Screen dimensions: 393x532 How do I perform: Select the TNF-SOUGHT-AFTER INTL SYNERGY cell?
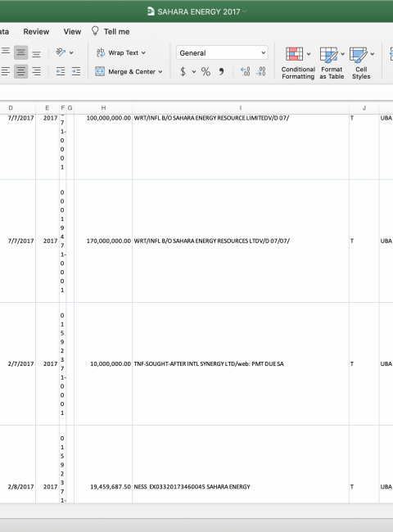(240, 363)
